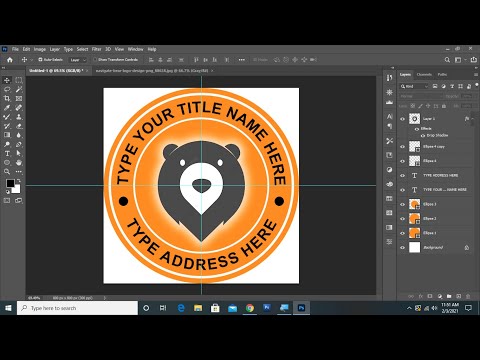
Task: Enable Show Transform Controls checkbox
Action: (x=95, y=60)
